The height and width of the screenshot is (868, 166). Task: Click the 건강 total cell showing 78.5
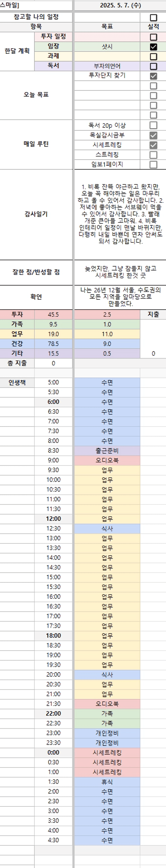point(53,344)
